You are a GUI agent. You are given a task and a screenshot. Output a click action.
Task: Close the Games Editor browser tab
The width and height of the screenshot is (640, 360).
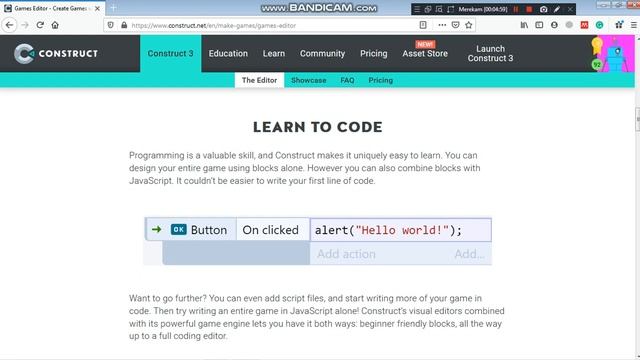click(97, 8)
